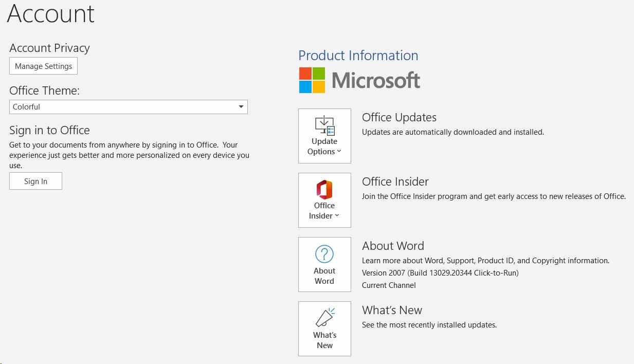Click the Microsoft wordmark text

376,80
